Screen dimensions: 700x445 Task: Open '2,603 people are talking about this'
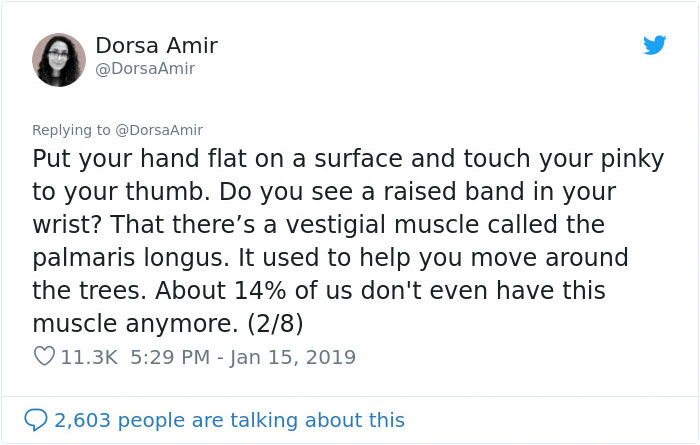[x=231, y=420]
